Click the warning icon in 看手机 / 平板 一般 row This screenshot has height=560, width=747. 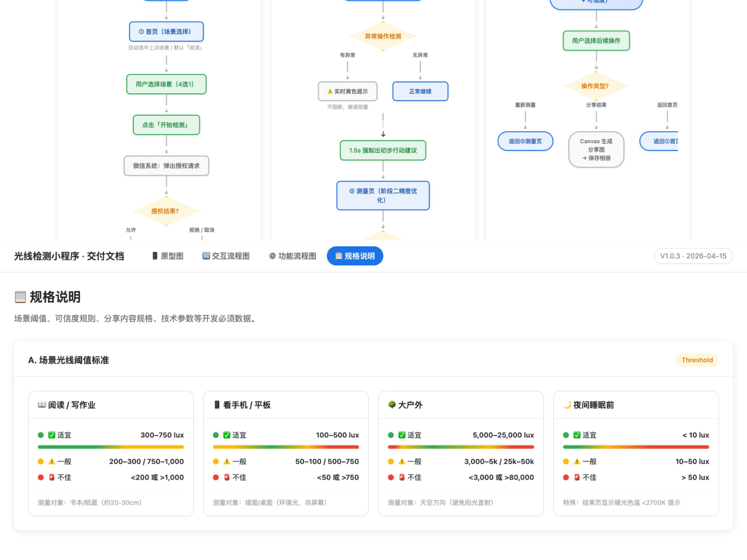227,461
